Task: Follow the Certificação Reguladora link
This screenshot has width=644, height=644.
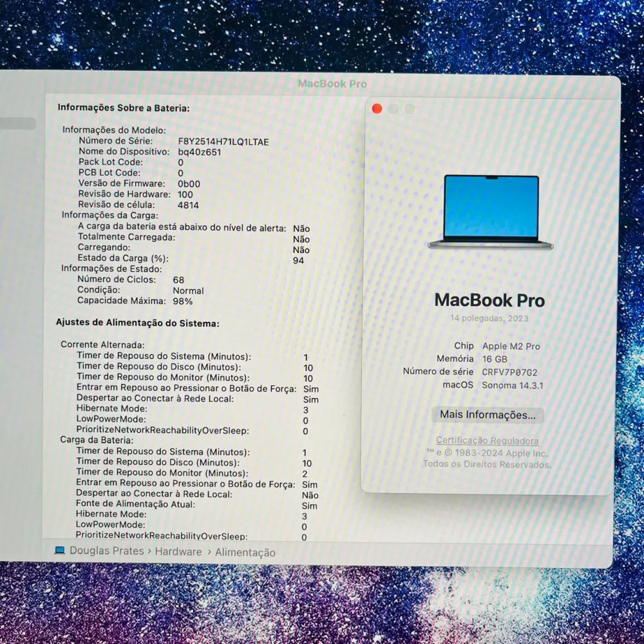Action: [487, 440]
